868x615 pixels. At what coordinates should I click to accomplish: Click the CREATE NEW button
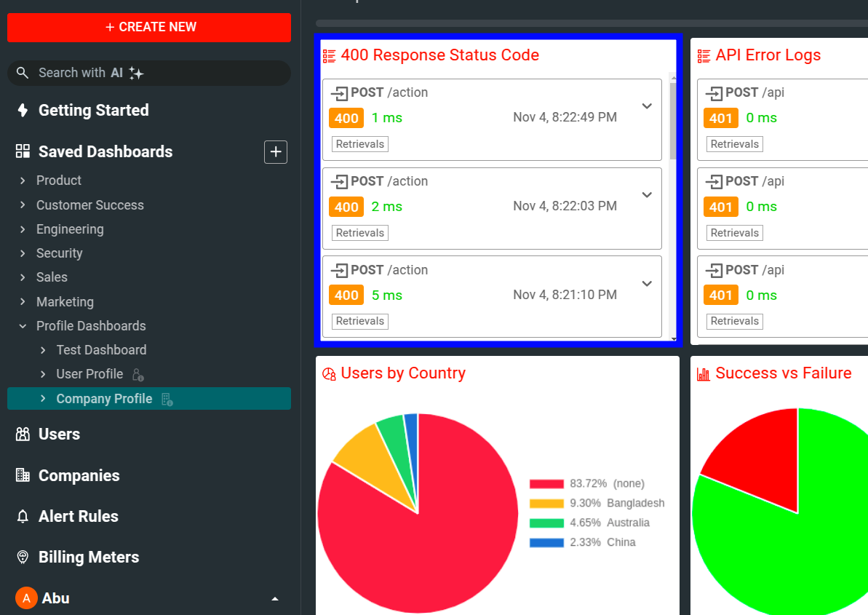[x=148, y=27]
